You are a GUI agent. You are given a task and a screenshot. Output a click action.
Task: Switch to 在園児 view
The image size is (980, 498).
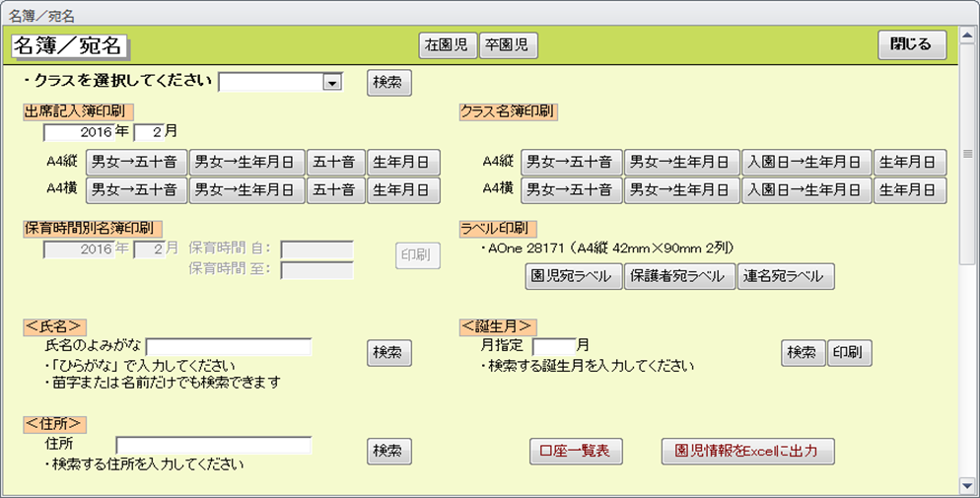pos(448,45)
